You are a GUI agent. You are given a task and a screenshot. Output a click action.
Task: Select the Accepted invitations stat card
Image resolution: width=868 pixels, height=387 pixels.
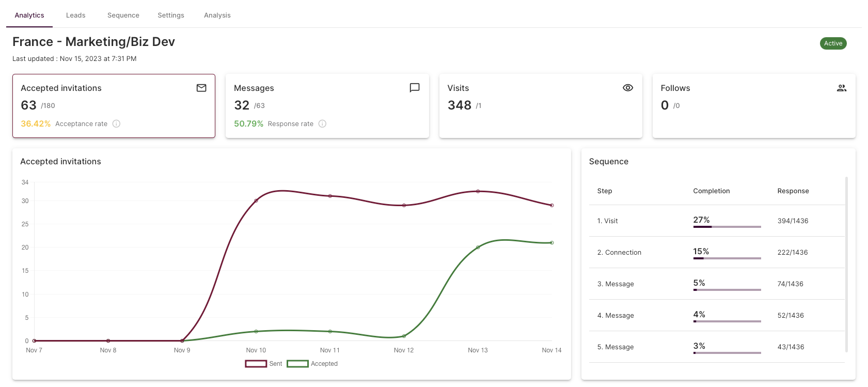(114, 106)
